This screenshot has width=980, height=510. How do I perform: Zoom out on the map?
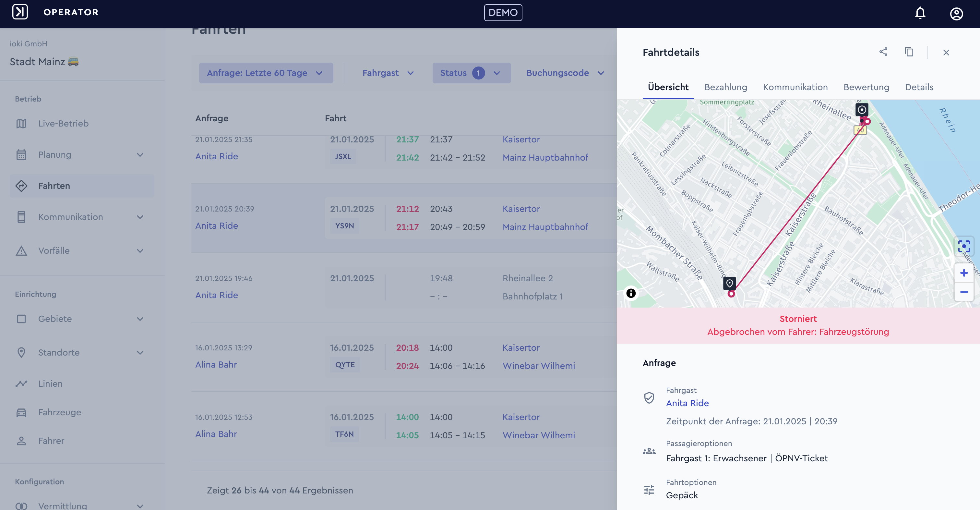coord(964,292)
